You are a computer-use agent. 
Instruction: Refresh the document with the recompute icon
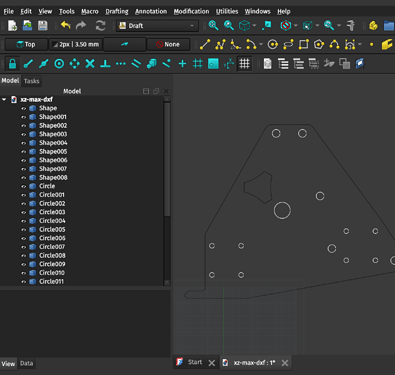pos(100,26)
